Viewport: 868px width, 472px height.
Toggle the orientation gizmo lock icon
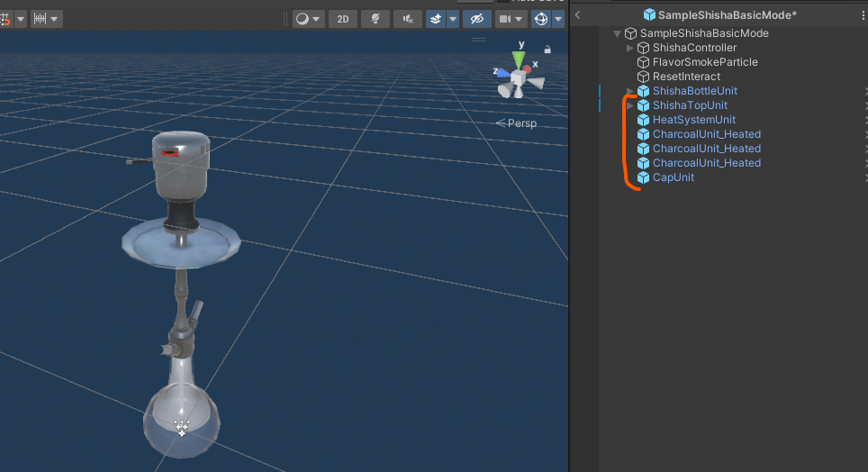click(x=547, y=50)
